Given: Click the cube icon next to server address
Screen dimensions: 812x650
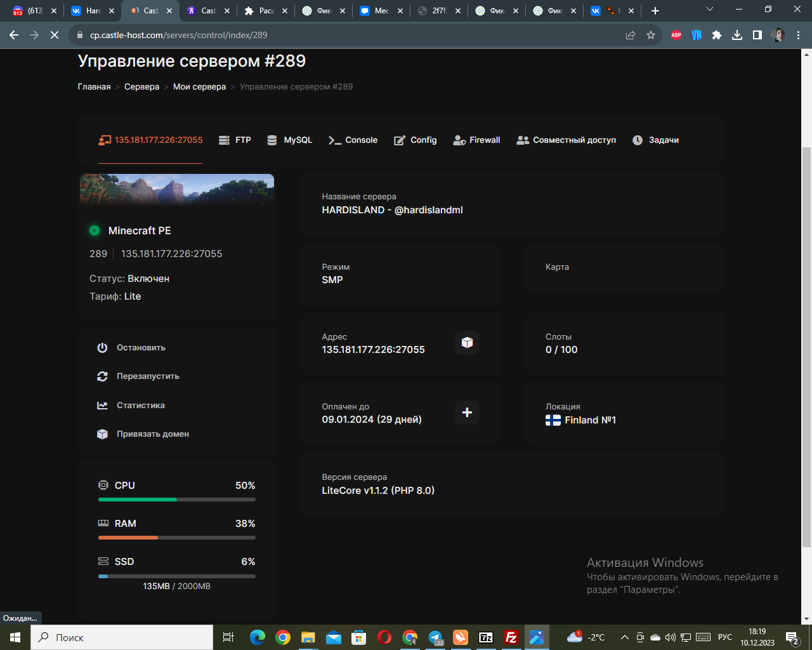Looking at the screenshot, I should pyautogui.click(x=467, y=343).
